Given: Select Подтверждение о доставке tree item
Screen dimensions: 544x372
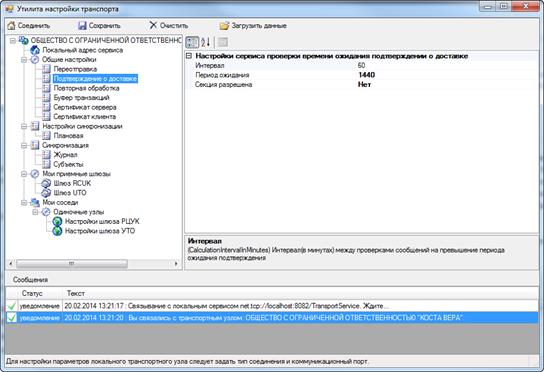Looking at the screenshot, I should (x=95, y=79).
